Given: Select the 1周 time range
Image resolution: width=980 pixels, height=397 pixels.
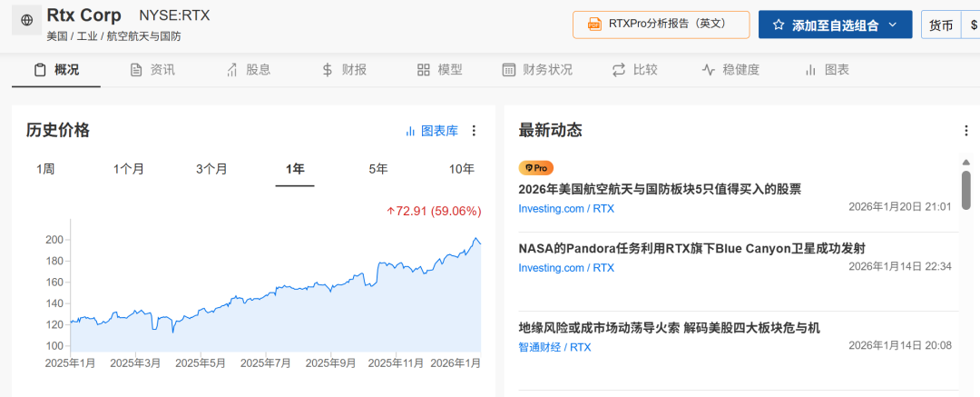Looking at the screenshot, I should [x=45, y=169].
